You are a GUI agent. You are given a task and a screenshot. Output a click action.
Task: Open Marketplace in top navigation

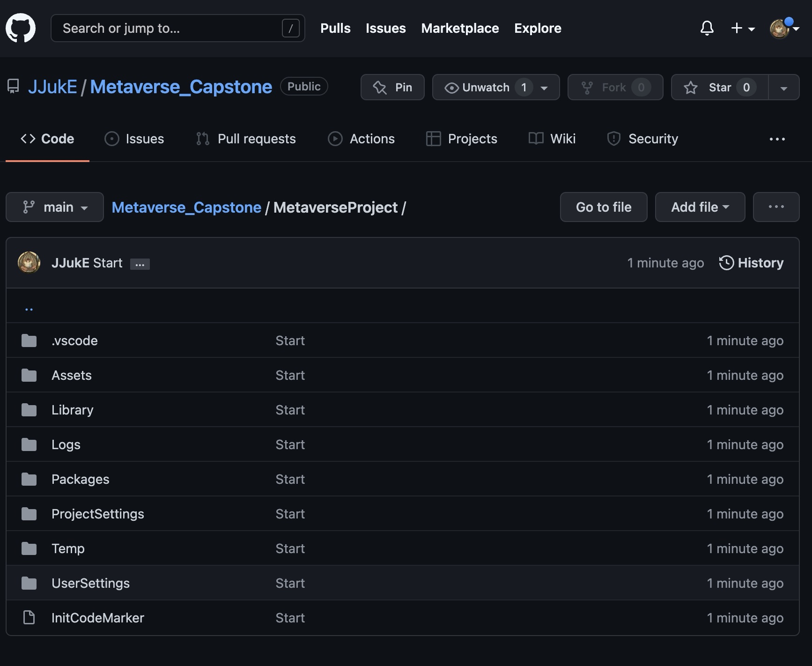(460, 28)
